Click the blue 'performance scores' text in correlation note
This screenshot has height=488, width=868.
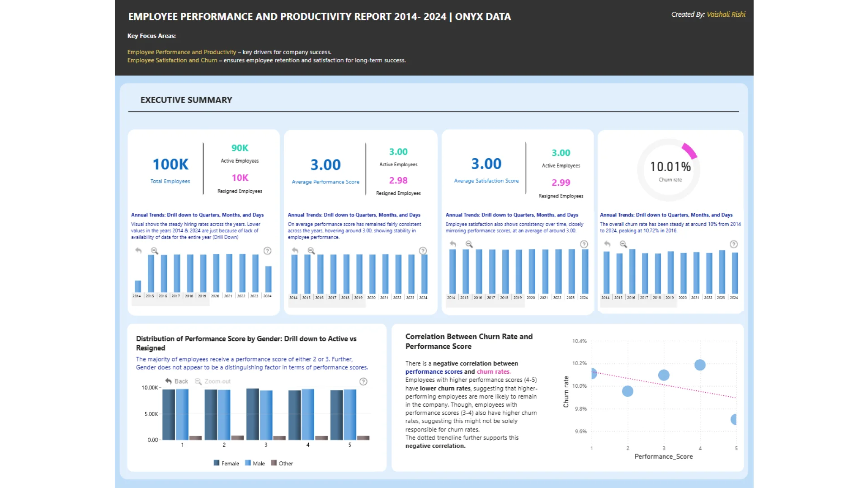coord(434,371)
